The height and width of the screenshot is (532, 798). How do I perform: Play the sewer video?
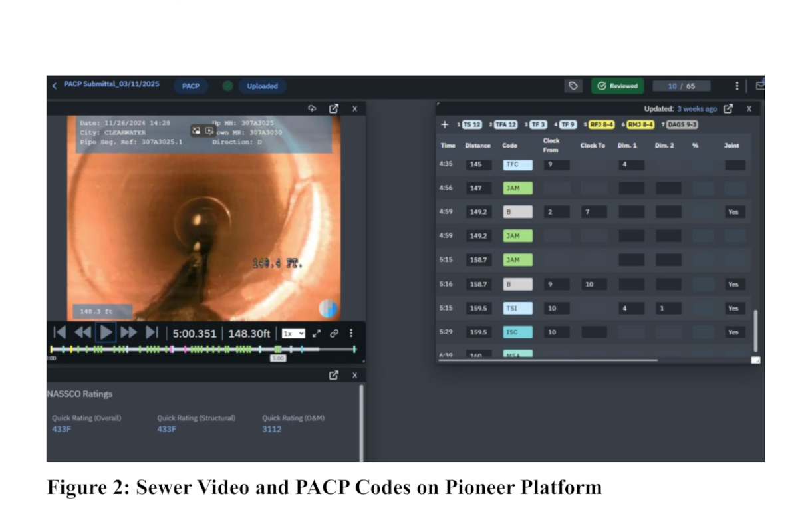click(x=106, y=332)
